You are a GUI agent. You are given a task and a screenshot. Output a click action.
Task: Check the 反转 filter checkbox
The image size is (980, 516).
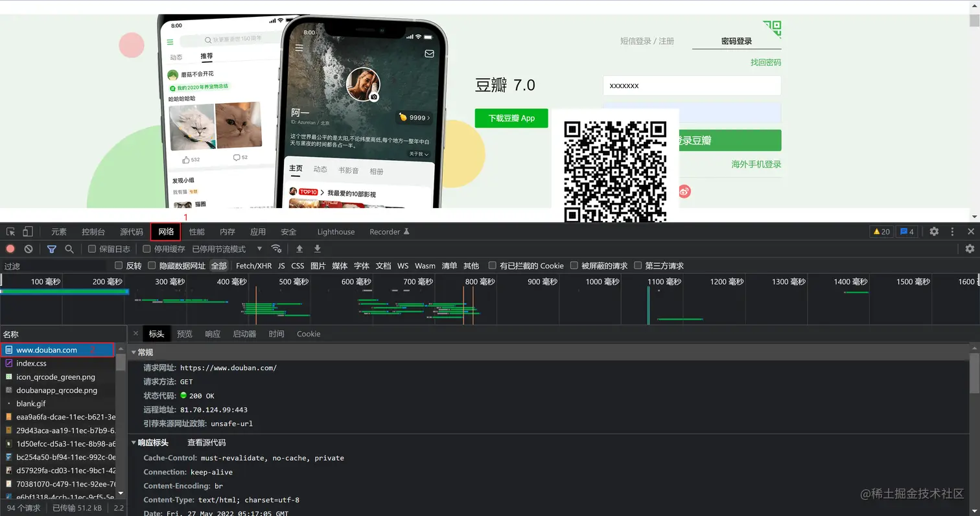tap(119, 266)
